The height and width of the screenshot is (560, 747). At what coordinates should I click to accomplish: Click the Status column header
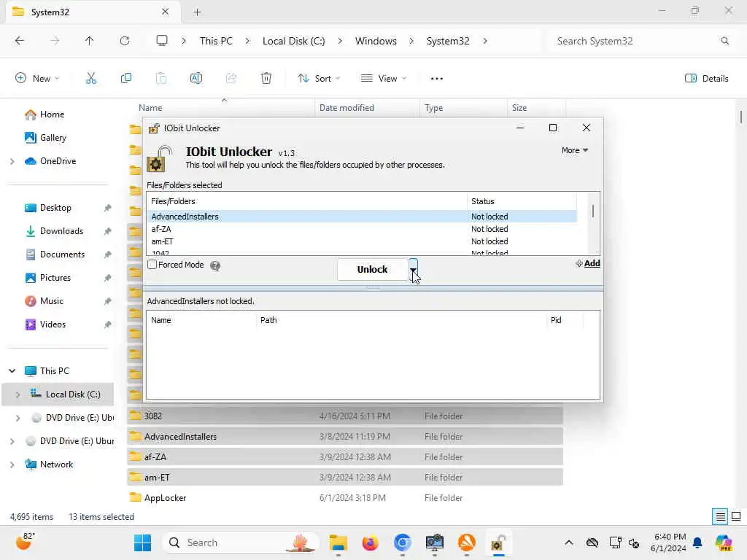(x=522, y=201)
